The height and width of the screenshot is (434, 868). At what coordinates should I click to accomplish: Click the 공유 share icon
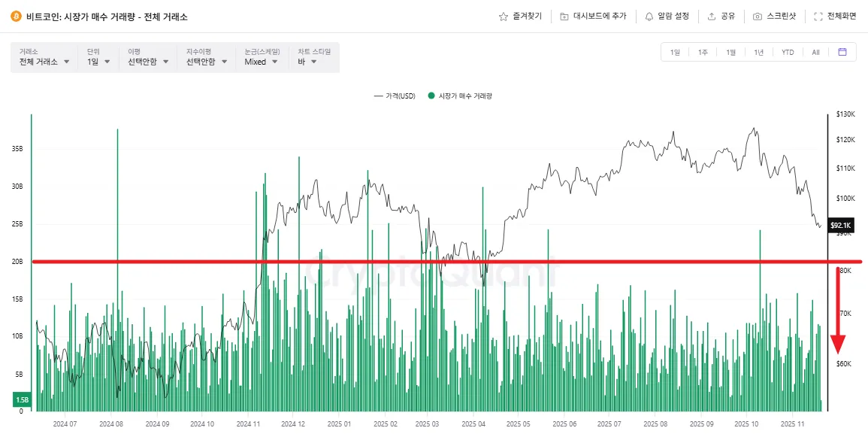click(711, 16)
